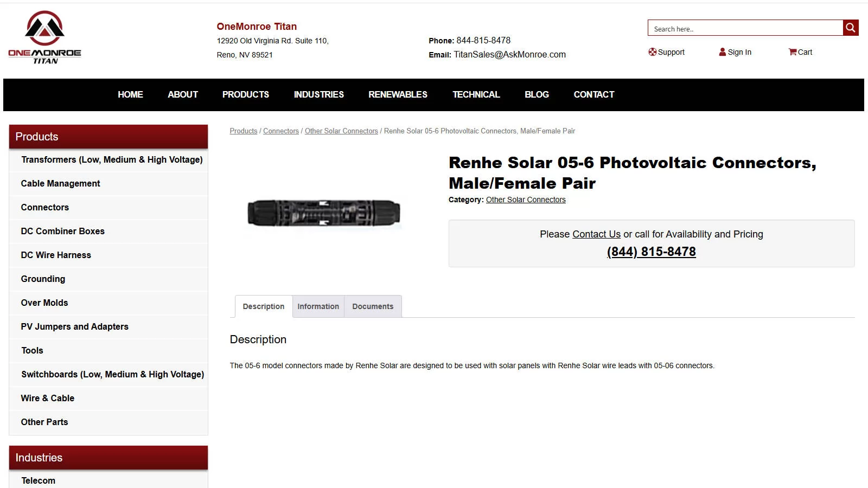The height and width of the screenshot is (488, 868).
Task: Choose Wire & Cable product category
Action: tap(47, 398)
